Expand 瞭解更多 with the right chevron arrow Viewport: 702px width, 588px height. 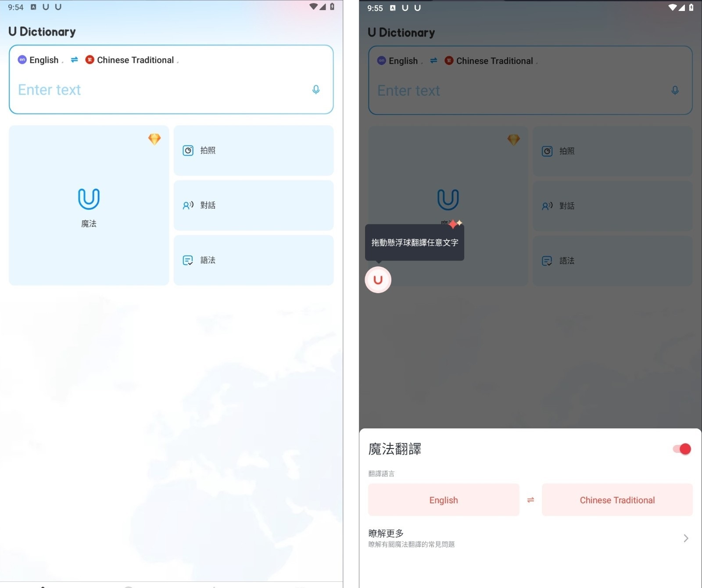coord(686,538)
